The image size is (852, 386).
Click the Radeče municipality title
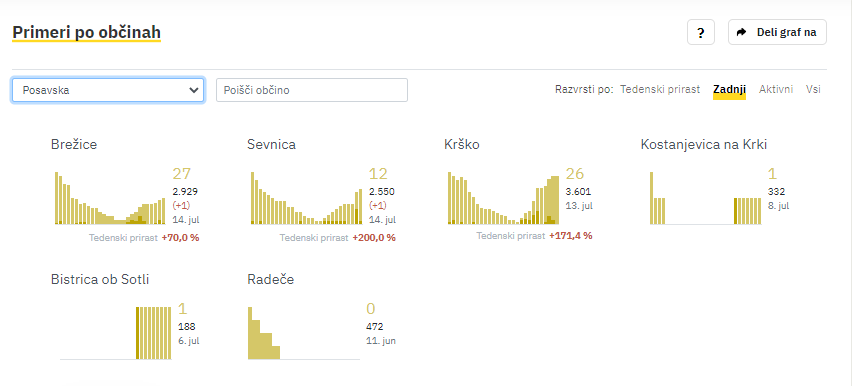[x=271, y=279]
